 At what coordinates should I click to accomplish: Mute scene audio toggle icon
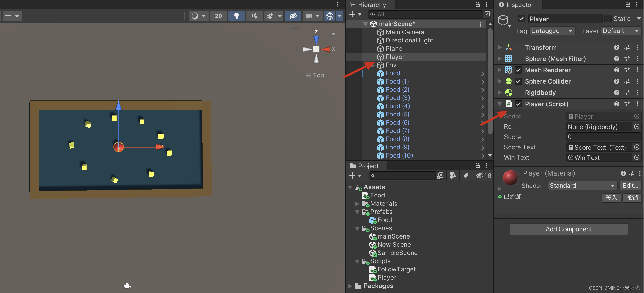point(254,16)
